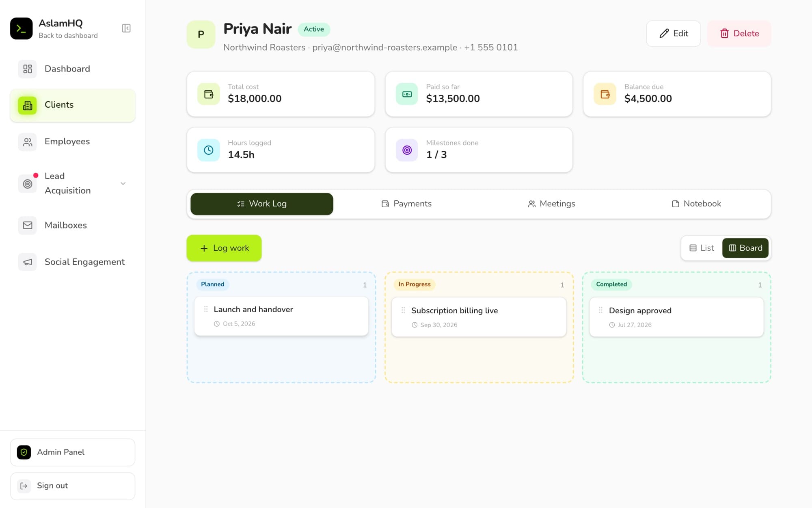Expand the Lead Acquisition submenu chevron

123,184
